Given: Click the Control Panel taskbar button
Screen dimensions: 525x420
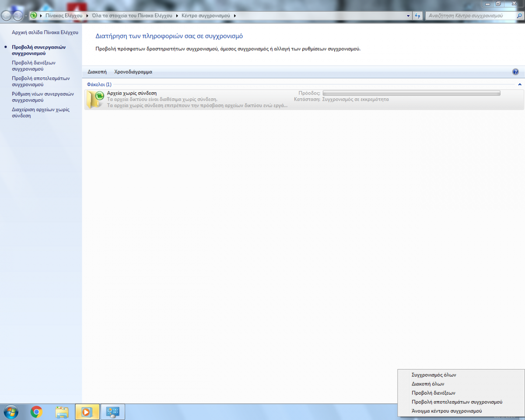Looking at the screenshot, I should click(x=113, y=412).
